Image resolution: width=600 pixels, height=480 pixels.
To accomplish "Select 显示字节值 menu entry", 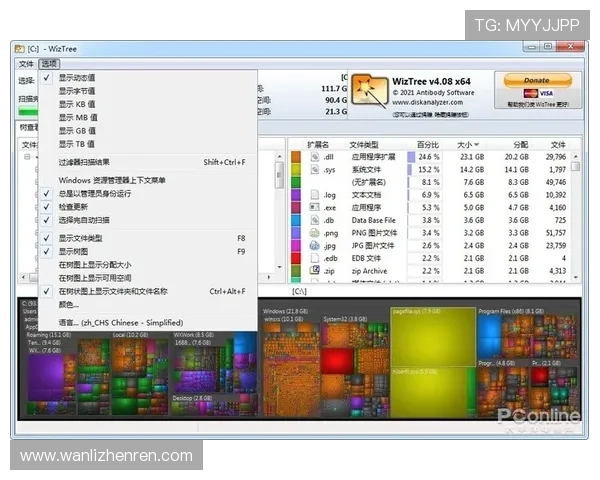I will (148, 91).
